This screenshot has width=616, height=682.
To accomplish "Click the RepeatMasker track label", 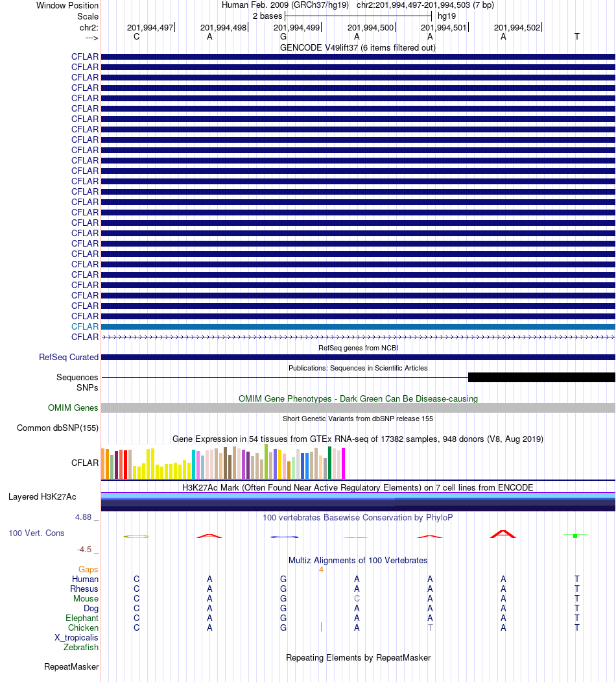I will pos(71,667).
